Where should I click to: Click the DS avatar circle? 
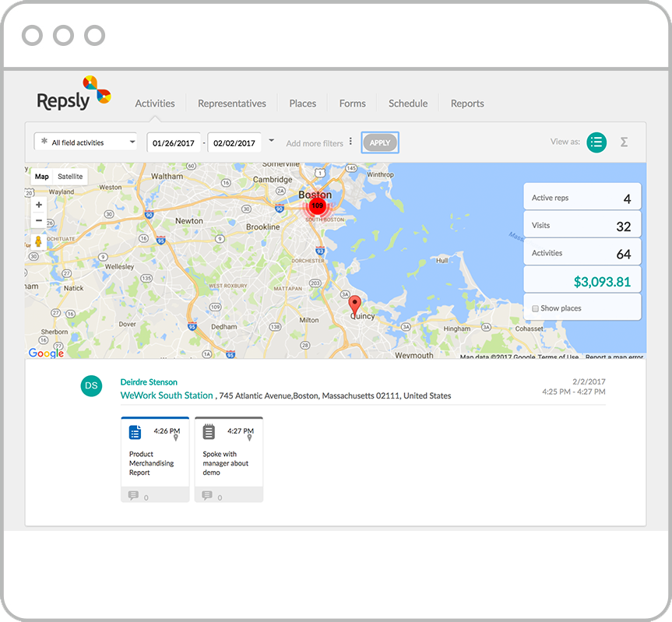click(x=91, y=385)
